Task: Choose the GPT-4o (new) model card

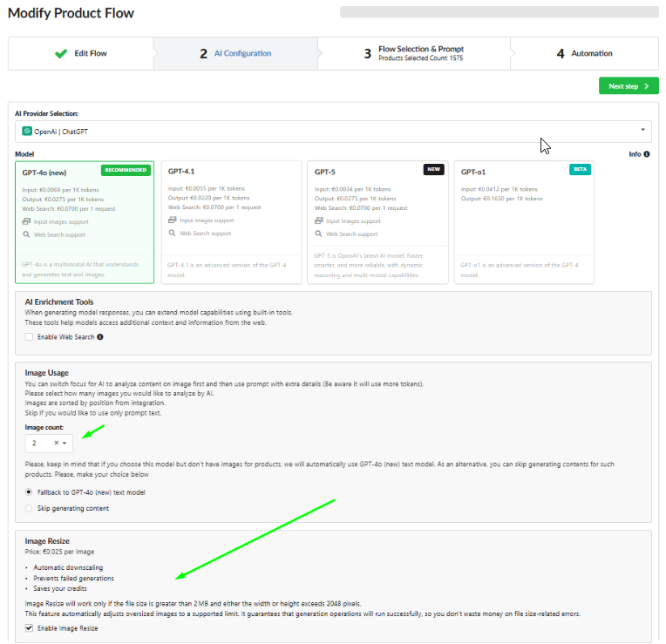Action: (x=85, y=222)
